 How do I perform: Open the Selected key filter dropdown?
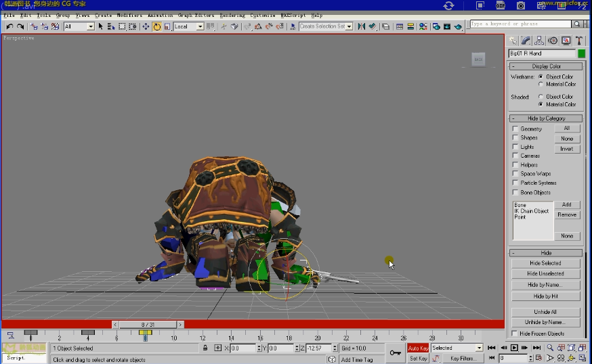point(479,348)
